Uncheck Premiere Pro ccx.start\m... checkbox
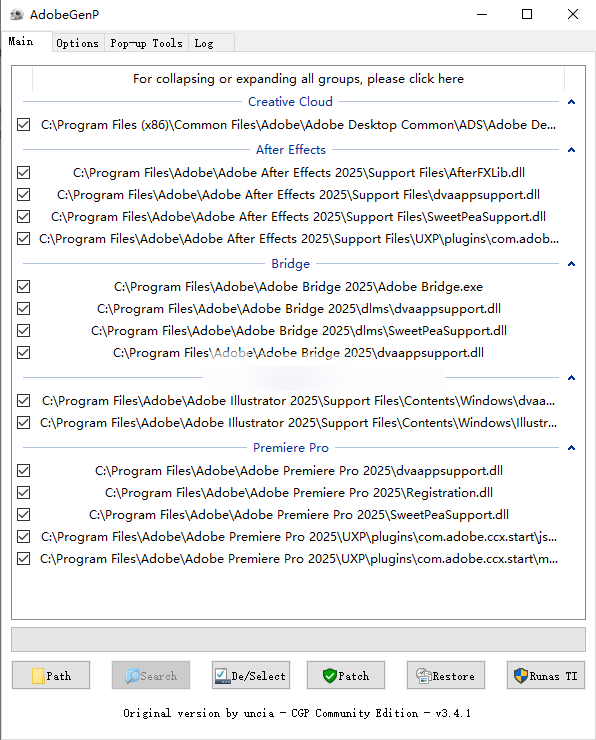 point(24,559)
